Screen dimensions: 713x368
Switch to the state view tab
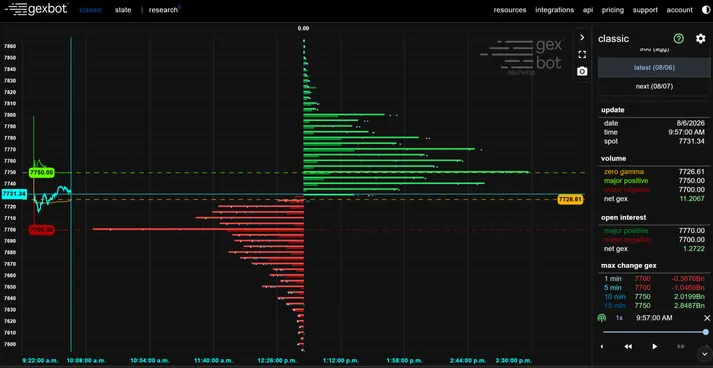123,10
